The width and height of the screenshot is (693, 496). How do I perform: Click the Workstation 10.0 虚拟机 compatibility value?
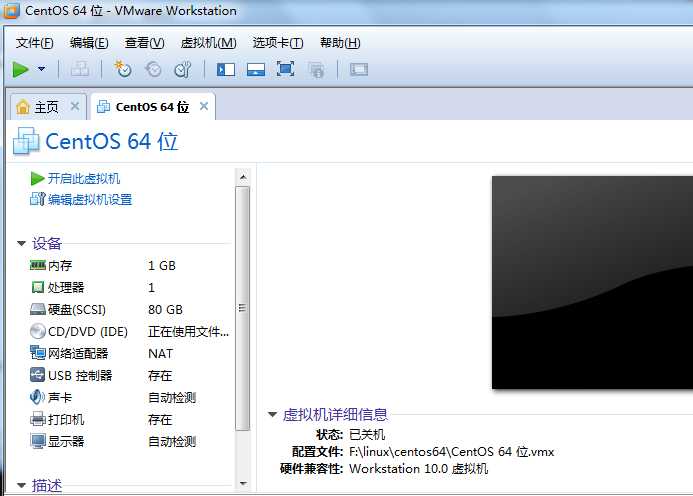(x=419, y=469)
